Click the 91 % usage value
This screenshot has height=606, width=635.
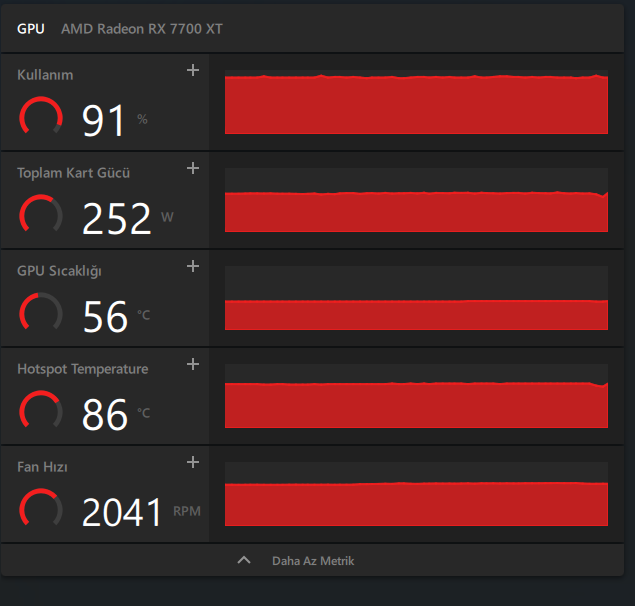pos(115,120)
